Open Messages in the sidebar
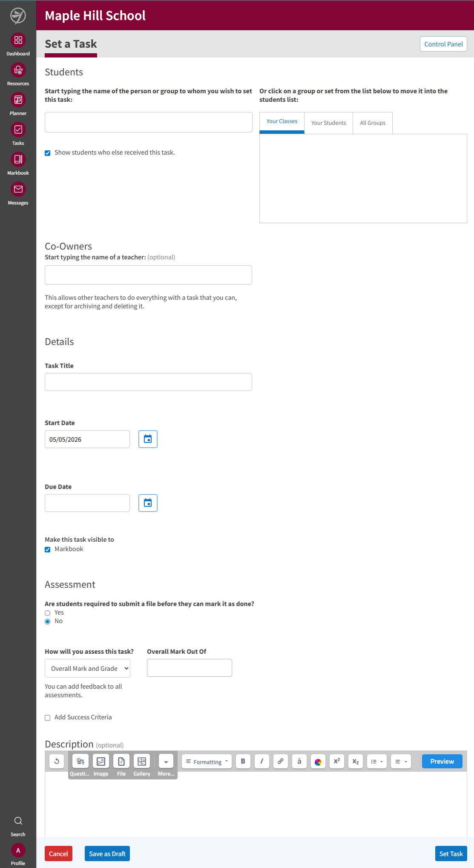This screenshot has height=868, width=474. click(x=18, y=193)
